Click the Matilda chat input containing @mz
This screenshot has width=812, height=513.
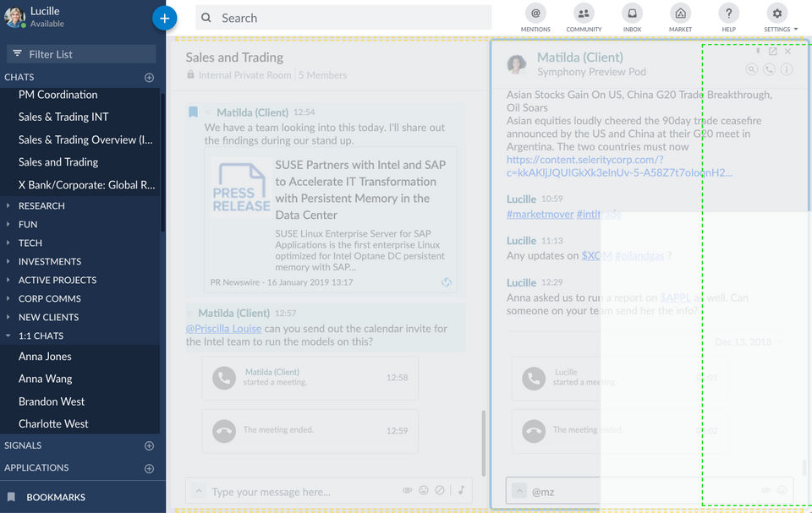[650, 491]
